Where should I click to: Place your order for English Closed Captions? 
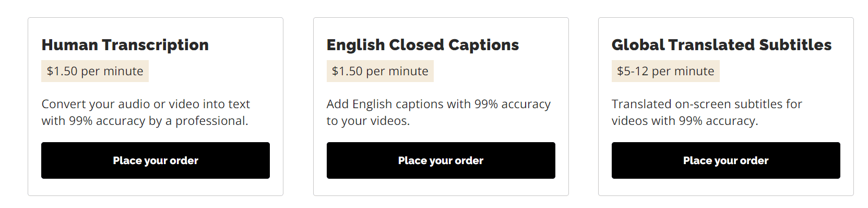click(441, 160)
